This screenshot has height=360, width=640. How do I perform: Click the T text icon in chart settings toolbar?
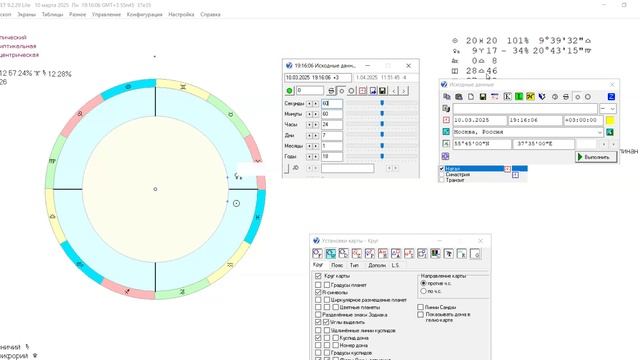[x=449, y=254]
